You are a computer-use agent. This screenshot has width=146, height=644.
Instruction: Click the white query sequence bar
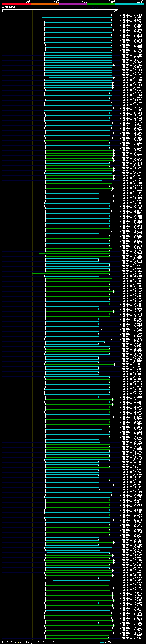60,10
